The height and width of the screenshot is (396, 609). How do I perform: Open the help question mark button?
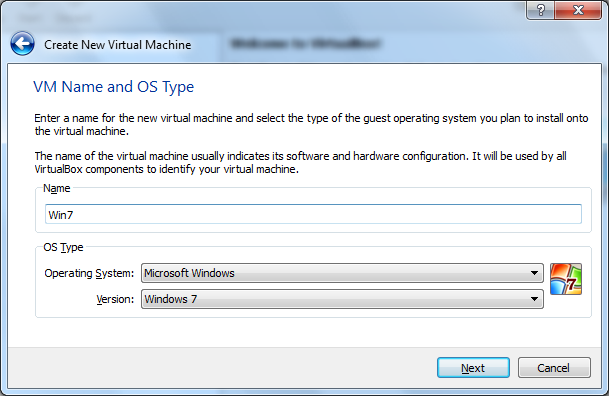click(x=541, y=10)
